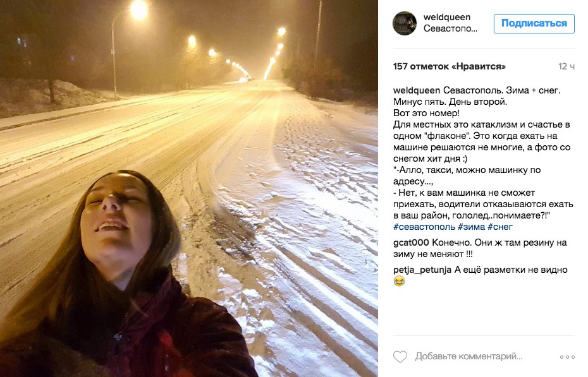This screenshot has height=377, width=588.
Task: Open the #снег hashtag
Action: point(500,227)
